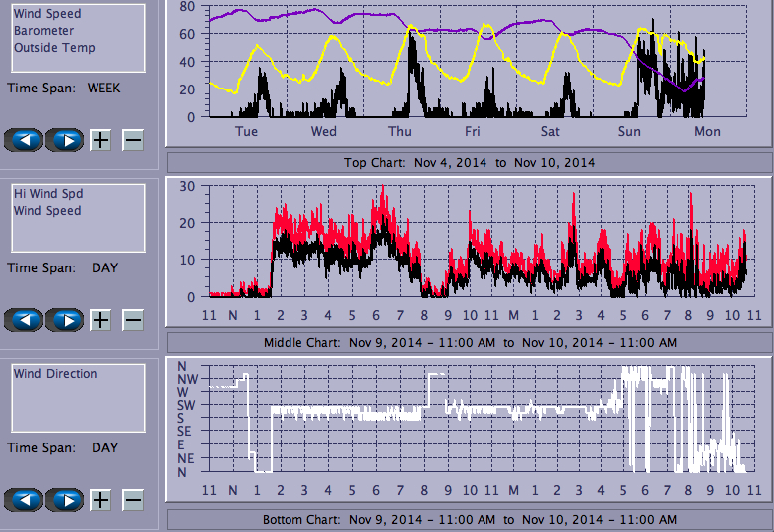Choose Wind Speed in the top chart list

(47, 14)
